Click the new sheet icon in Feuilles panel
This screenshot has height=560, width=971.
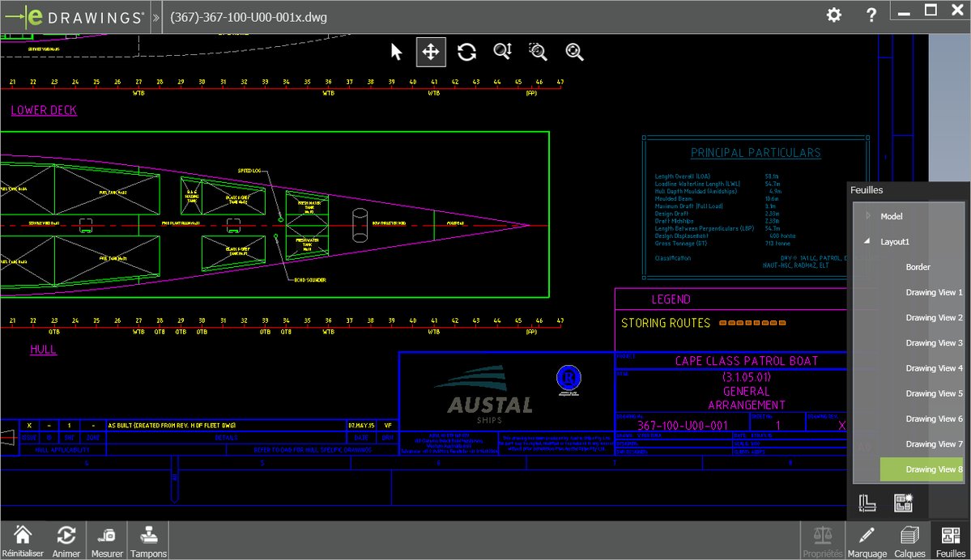click(x=905, y=503)
